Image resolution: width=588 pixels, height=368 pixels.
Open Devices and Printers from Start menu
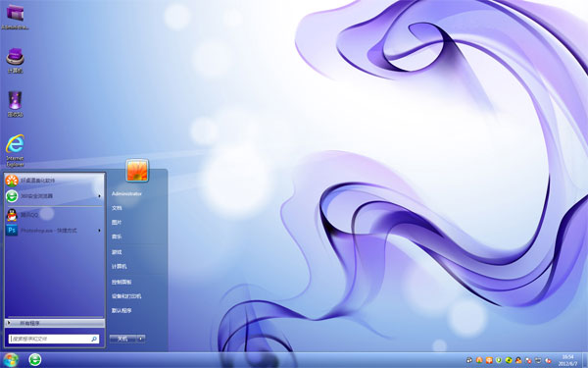(x=126, y=296)
